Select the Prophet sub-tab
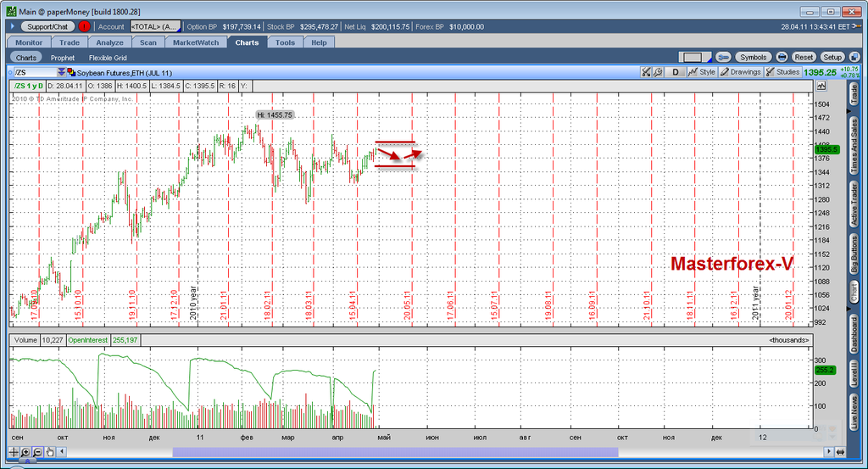Screen dimensions: 868x469 coord(63,58)
